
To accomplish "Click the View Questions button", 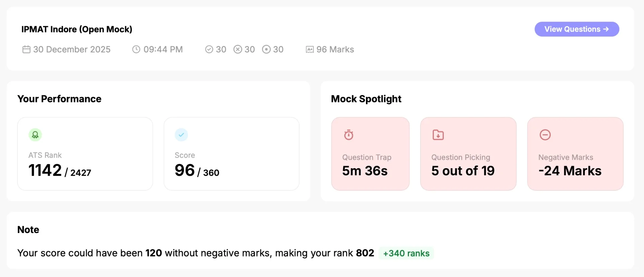I will tap(577, 29).
